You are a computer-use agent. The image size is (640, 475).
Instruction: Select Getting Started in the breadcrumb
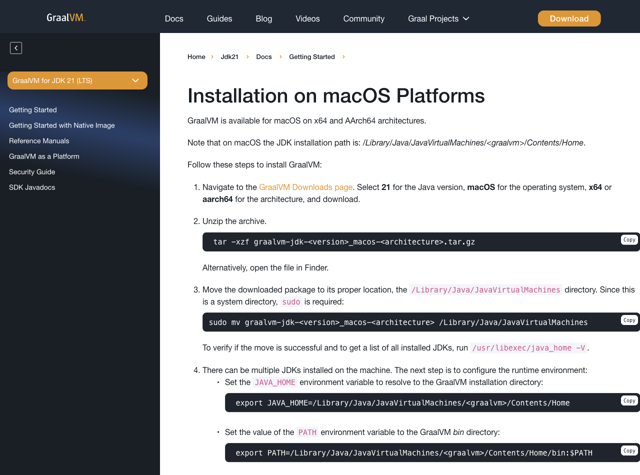point(312,57)
